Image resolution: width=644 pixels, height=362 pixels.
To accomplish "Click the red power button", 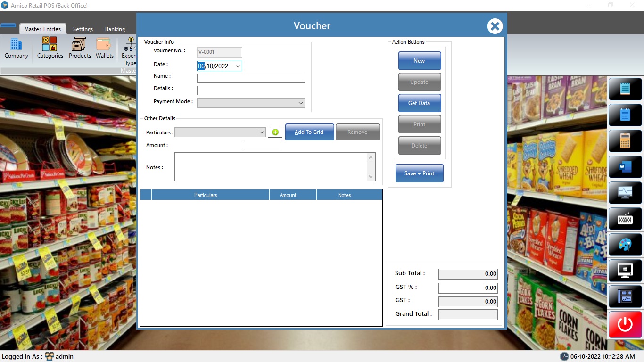I will (x=625, y=324).
